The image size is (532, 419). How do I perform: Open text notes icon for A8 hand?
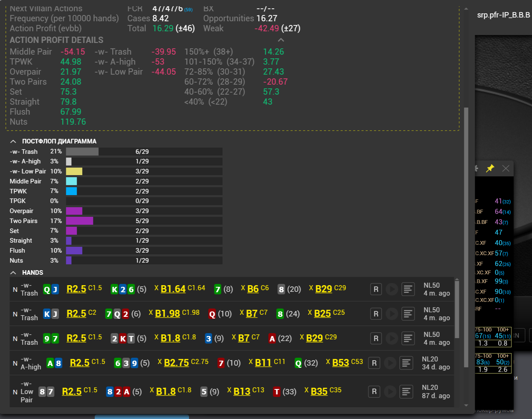406,363
